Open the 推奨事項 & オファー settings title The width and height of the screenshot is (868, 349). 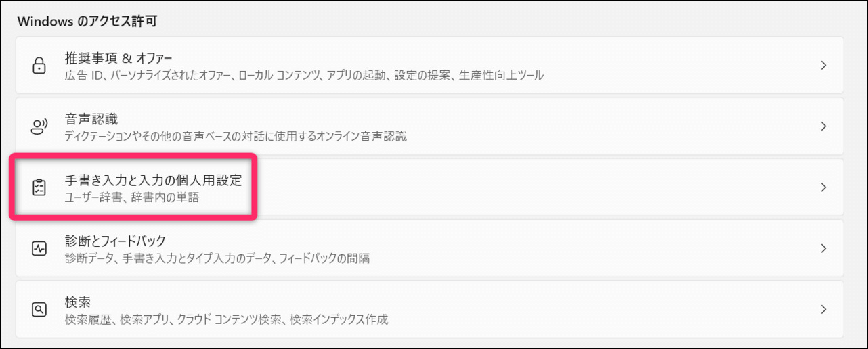click(118, 58)
